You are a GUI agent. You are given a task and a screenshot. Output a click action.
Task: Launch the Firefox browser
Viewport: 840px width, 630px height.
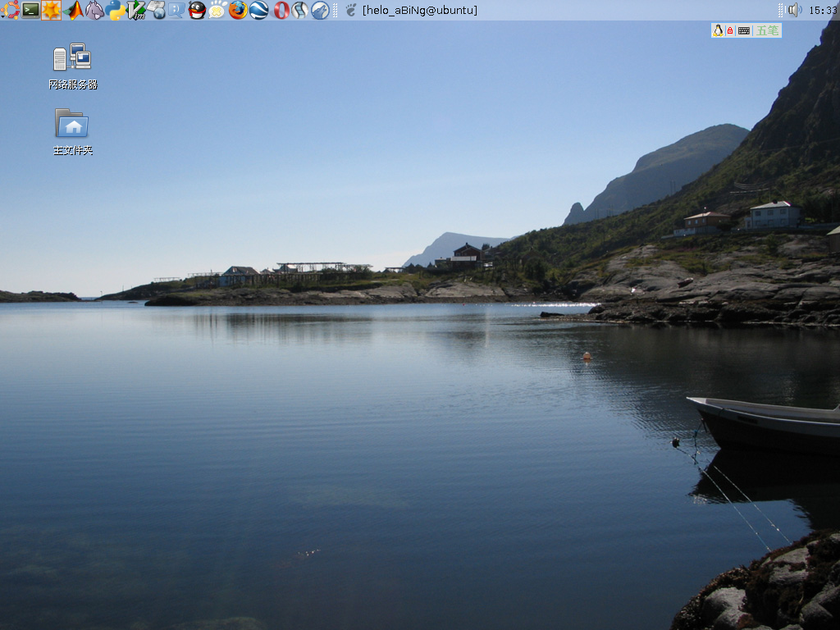238,10
